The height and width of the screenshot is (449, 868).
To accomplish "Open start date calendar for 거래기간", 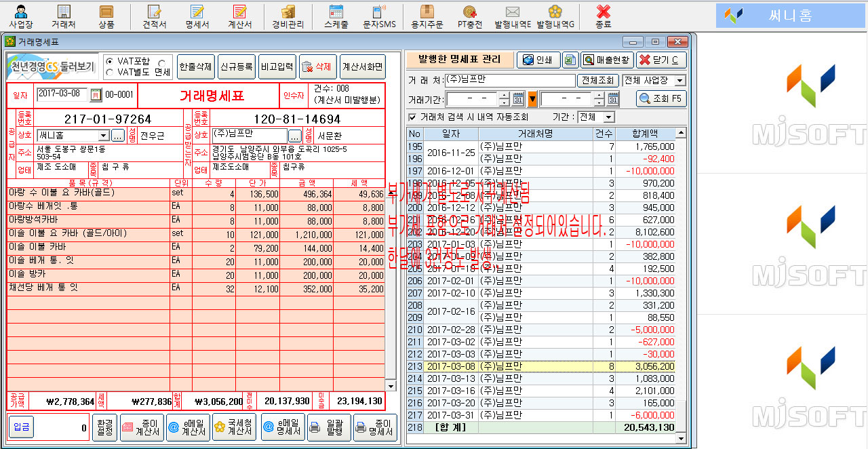I will (x=519, y=99).
